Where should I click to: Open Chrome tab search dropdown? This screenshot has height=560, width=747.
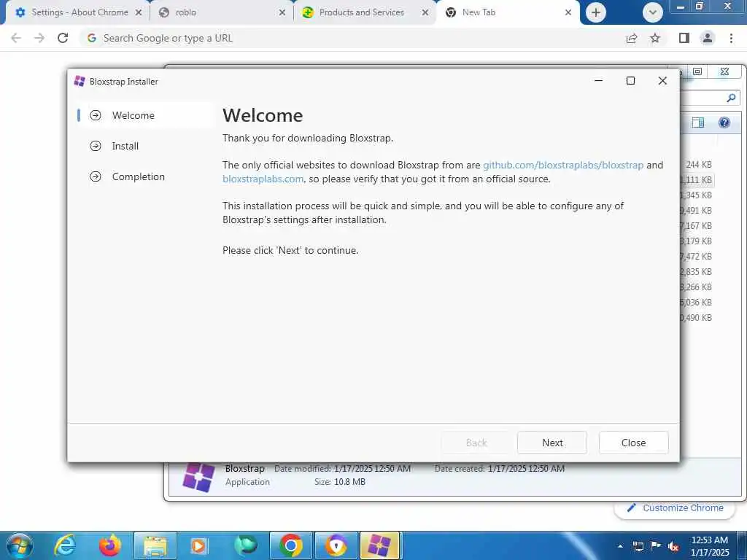pos(652,12)
